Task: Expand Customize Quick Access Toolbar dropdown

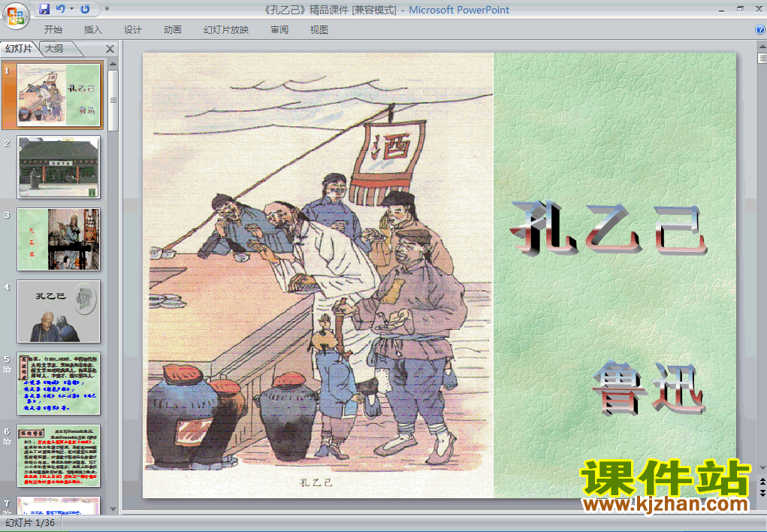Action: pos(107,9)
